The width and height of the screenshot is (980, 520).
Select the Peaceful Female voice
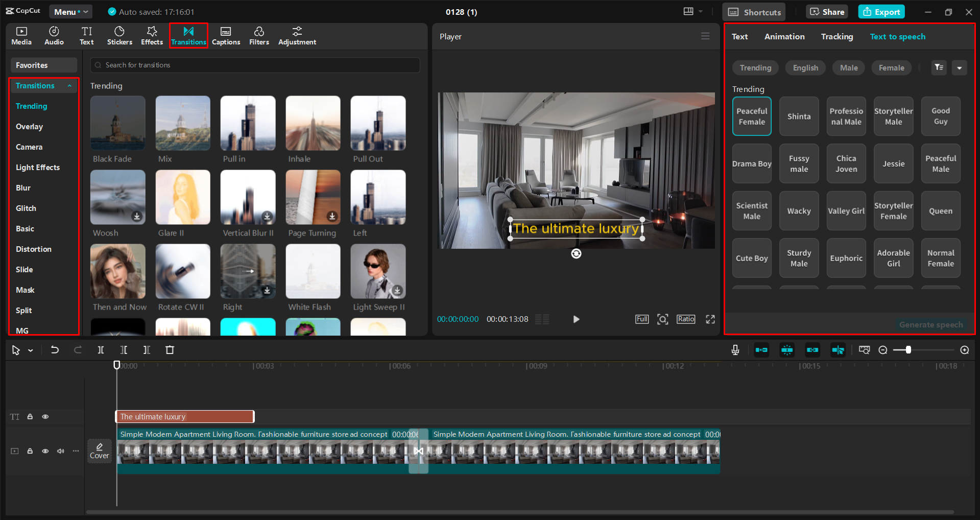(751, 116)
